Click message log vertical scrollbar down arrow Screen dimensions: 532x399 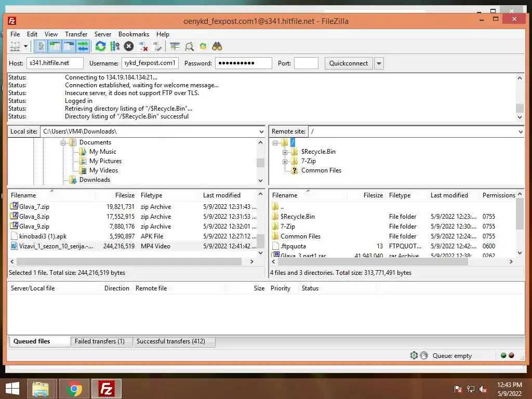(520, 117)
